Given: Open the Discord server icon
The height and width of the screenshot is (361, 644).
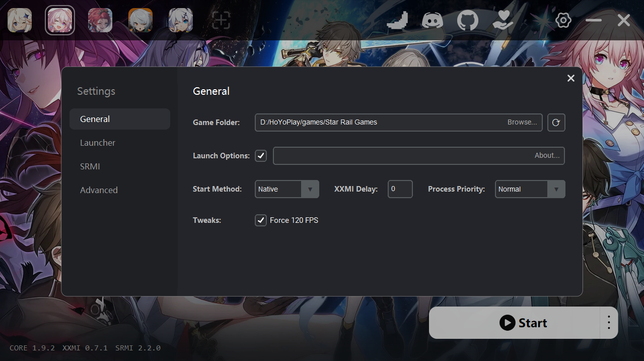Looking at the screenshot, I should pos(432,20).
